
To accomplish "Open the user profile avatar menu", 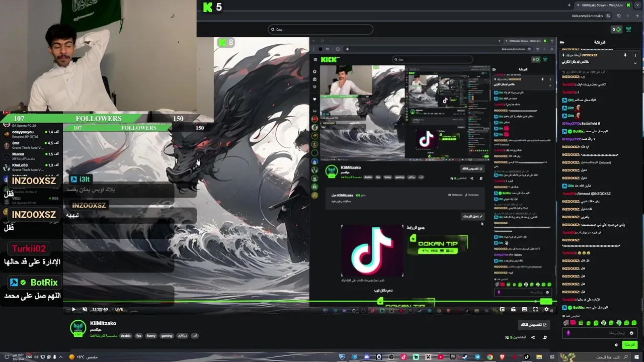I will pos(628,29).
